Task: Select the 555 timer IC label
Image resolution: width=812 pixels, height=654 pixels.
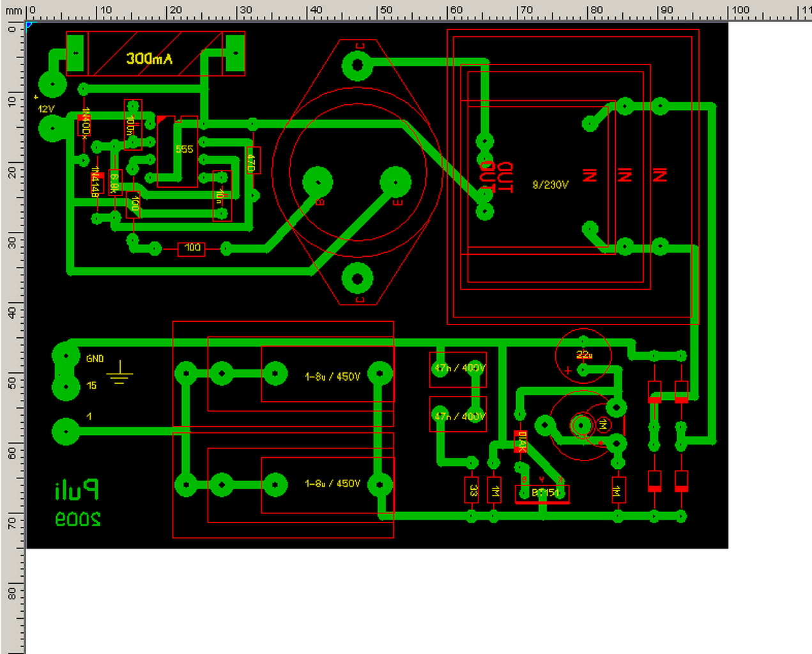Action: click(184, 149)
